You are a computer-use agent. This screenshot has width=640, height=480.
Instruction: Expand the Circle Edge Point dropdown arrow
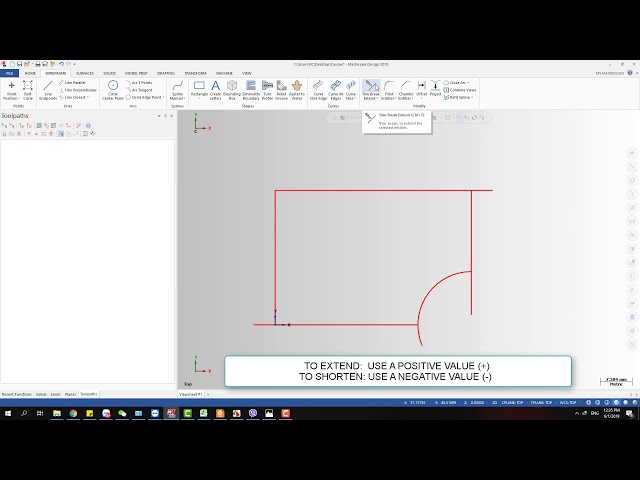click(x=163, y=97)
